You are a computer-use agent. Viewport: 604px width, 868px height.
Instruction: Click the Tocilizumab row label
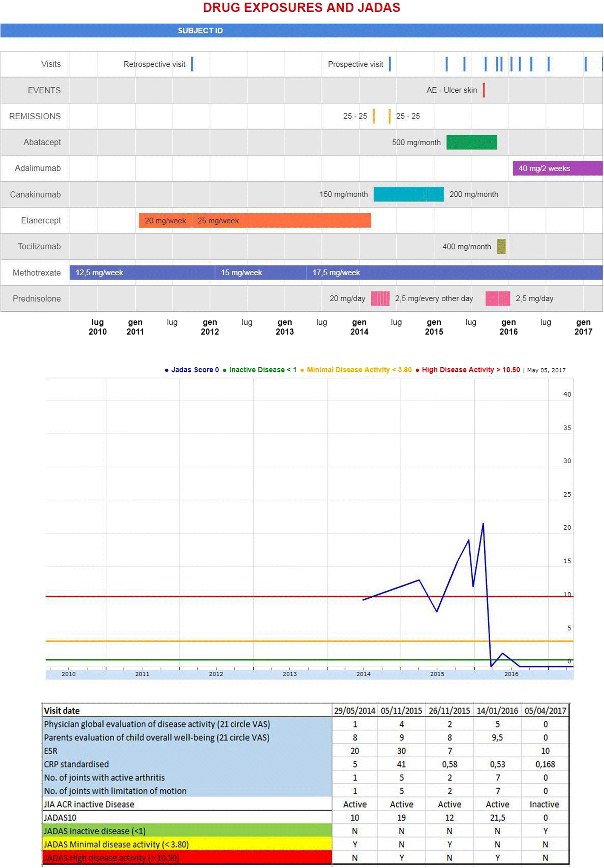[x=39, y=246]
